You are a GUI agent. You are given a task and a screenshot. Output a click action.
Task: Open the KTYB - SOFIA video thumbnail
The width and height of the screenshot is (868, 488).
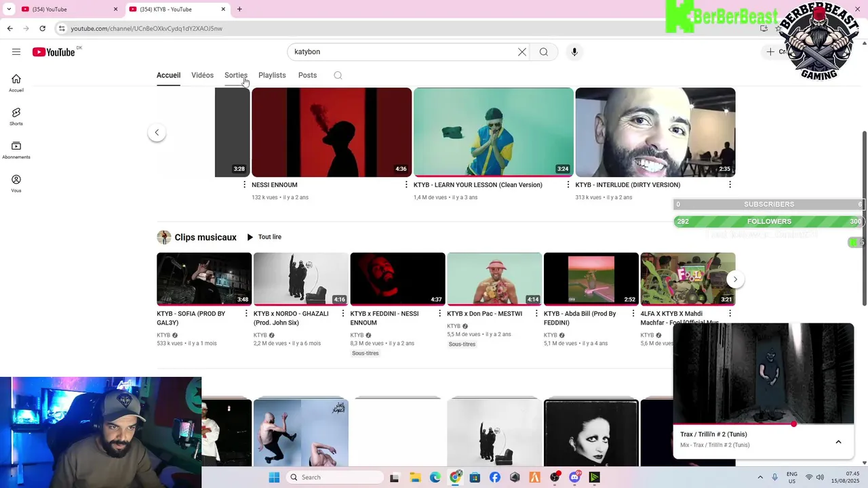204,279
